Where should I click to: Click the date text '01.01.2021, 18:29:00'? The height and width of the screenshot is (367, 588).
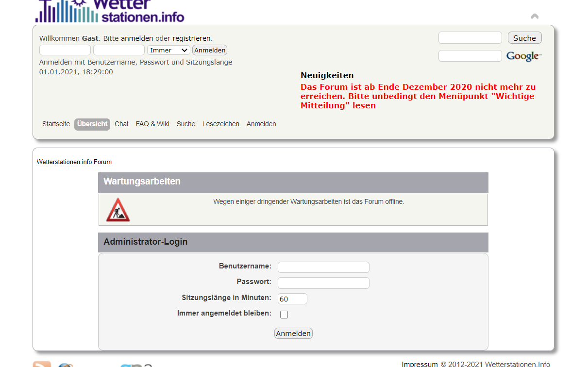[76, 72]
